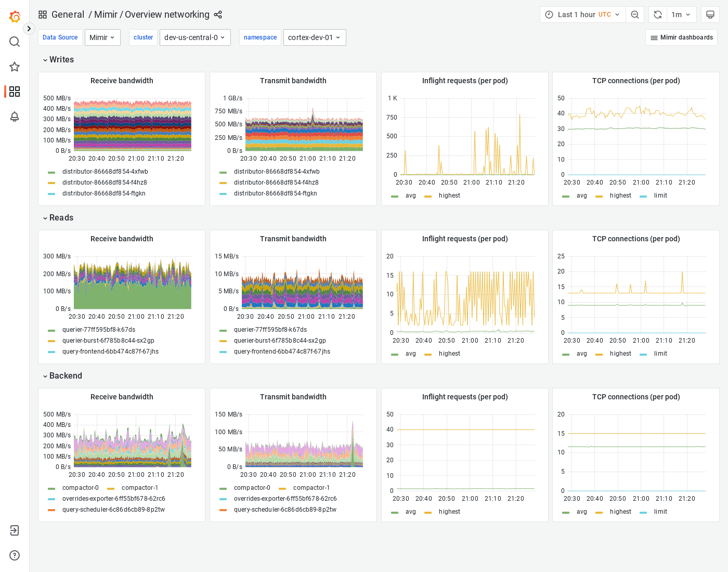
Task: Open the Mimir dashboards list
Action: point(681,37)
